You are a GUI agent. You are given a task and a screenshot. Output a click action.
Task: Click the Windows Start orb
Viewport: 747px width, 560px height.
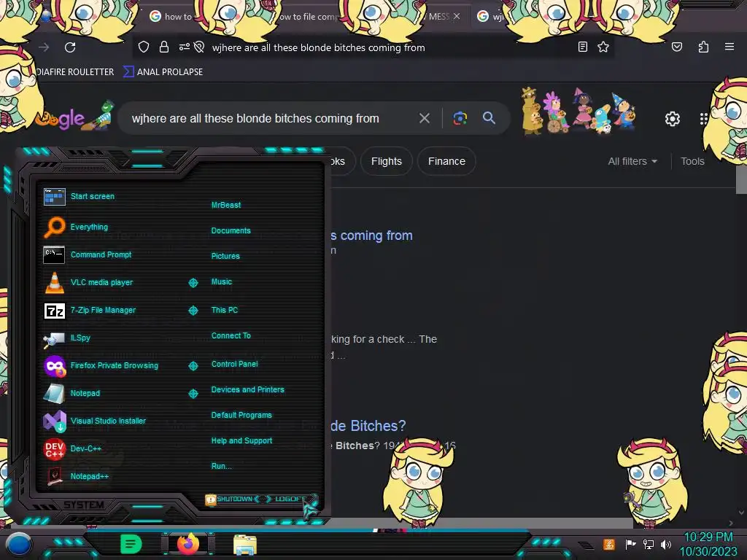[18, 544]
